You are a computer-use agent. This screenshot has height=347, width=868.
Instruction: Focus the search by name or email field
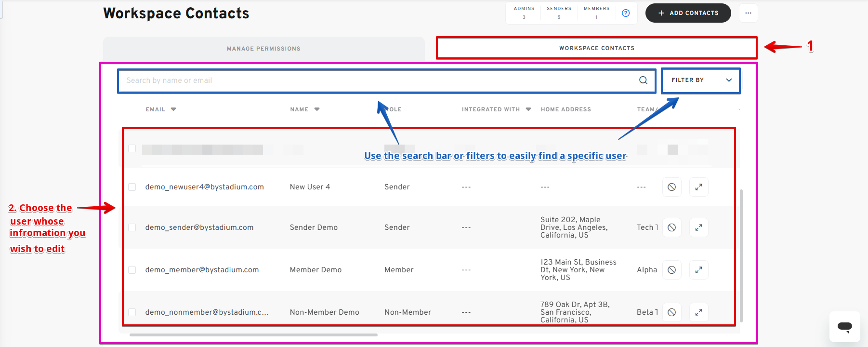point(376,80)
